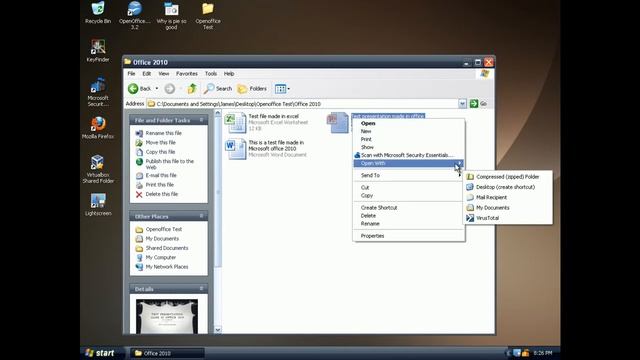Screen dimensions: 640x360
Task: Click the Start button
Action: click(101, 353)
